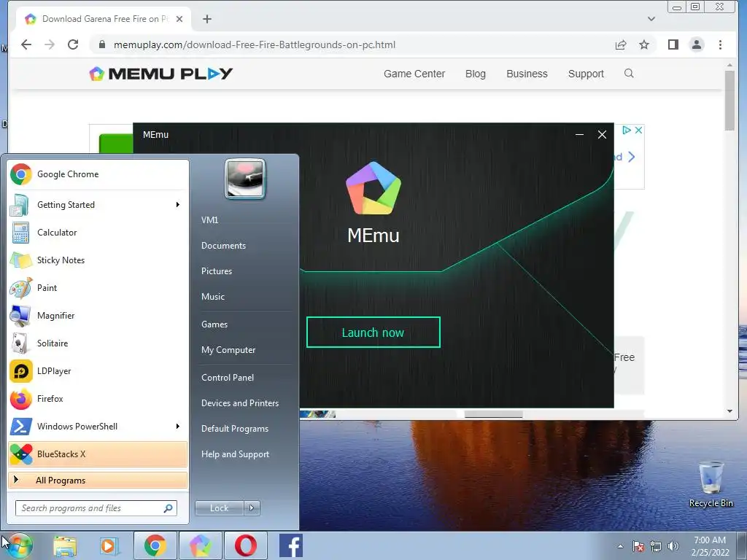Image resolution: width=747 pixels, height=560 pixels.
Task: Open VM1 user folder
Action: click(x=209, y=220)
